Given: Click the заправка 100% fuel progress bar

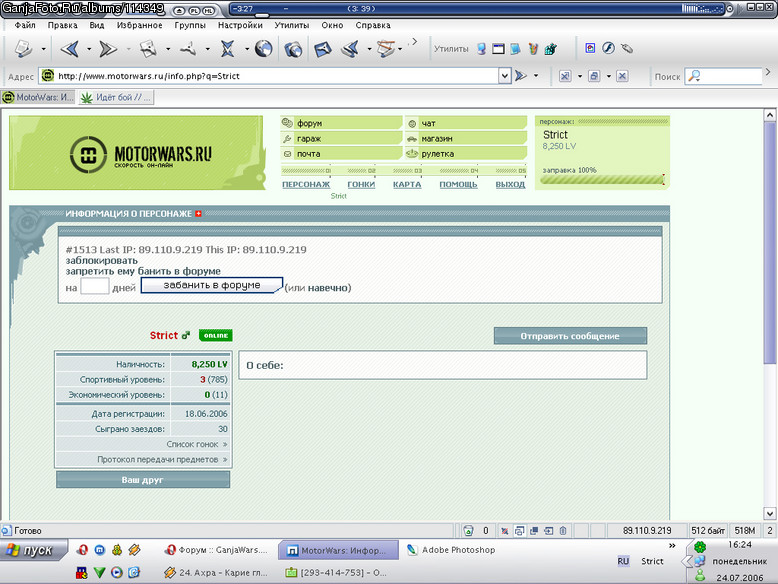Looking at the screenshot, I should click(x=602, y=179).
